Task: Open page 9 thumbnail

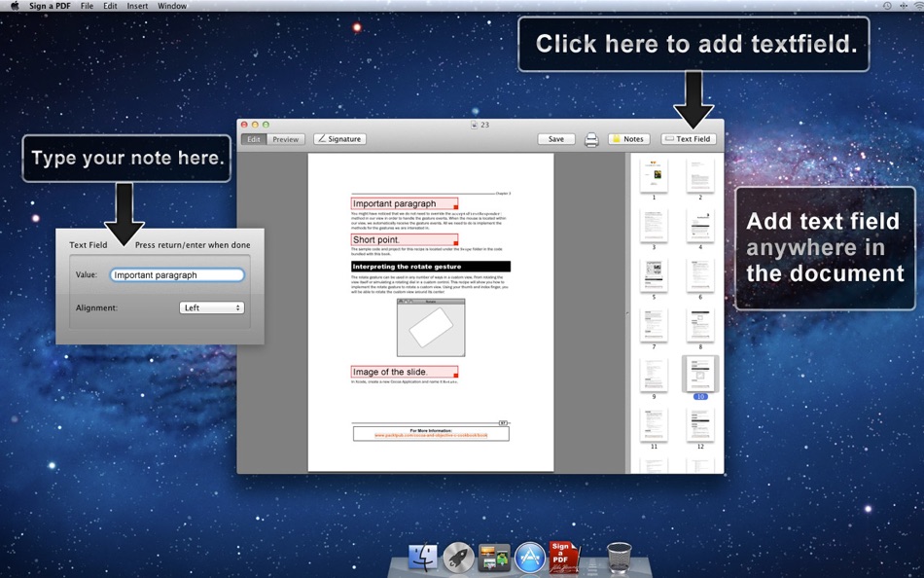Action: 655,375
